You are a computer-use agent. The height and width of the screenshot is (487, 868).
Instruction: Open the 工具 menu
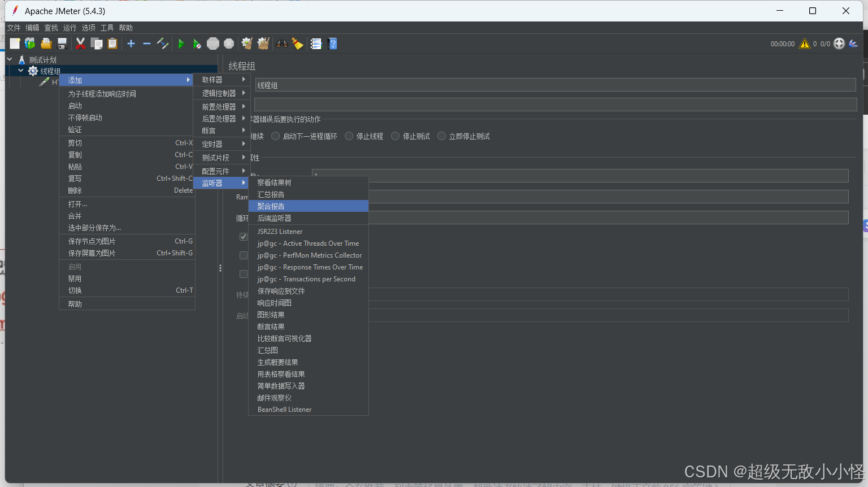107,28
